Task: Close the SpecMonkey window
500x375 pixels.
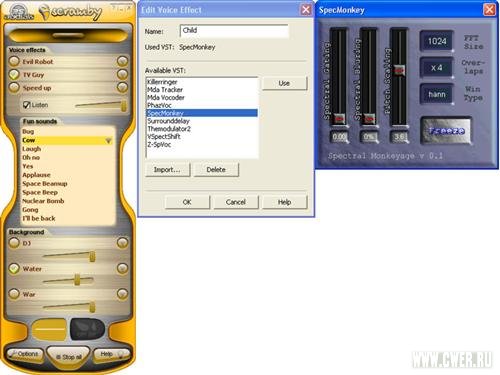Action: point(489,10)
